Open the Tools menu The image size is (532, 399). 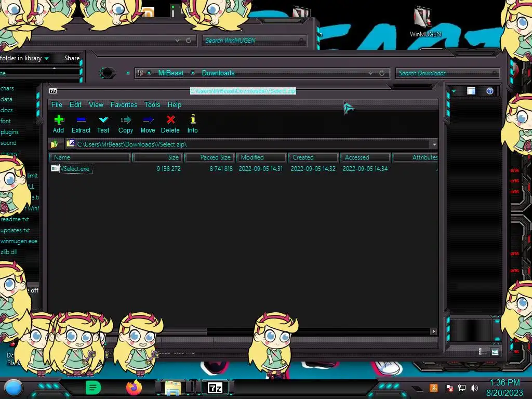click(152, 105)
